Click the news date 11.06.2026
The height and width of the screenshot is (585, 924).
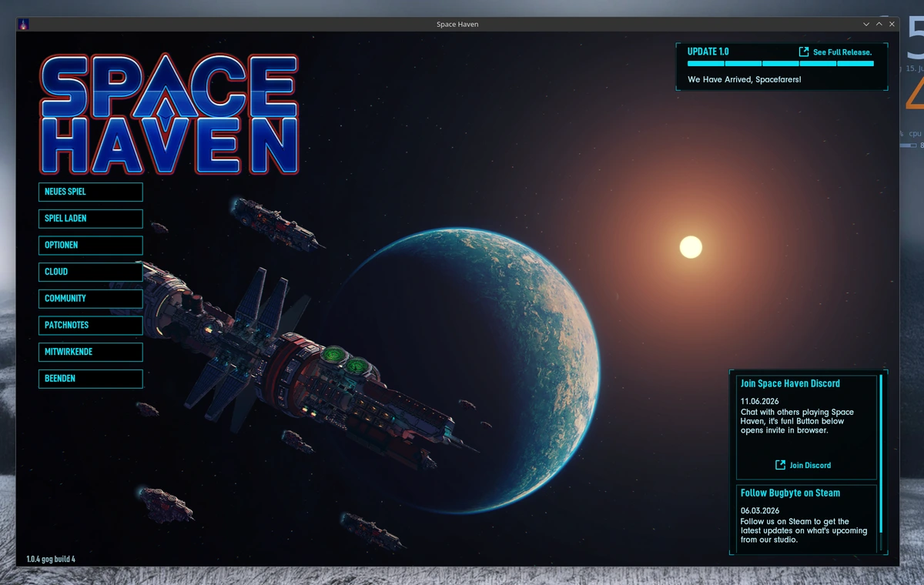click(760, 402)
